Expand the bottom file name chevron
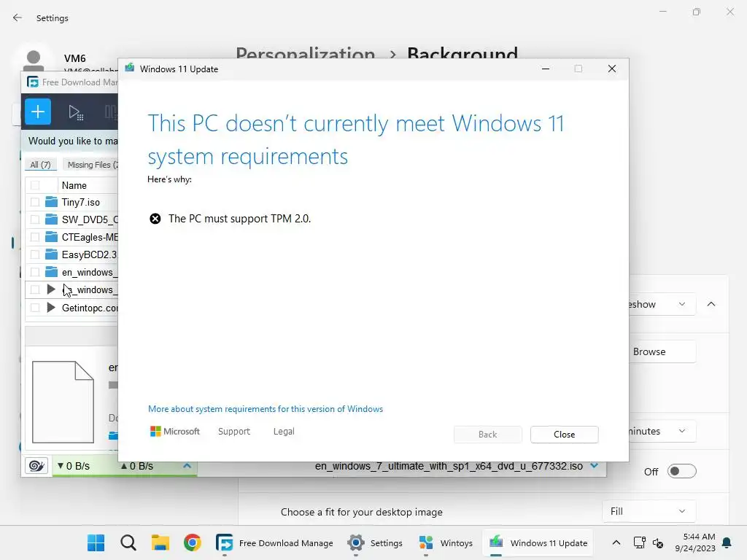Image resolution: width=747 pixels, height=560 pixels. (x=595, y=466)
